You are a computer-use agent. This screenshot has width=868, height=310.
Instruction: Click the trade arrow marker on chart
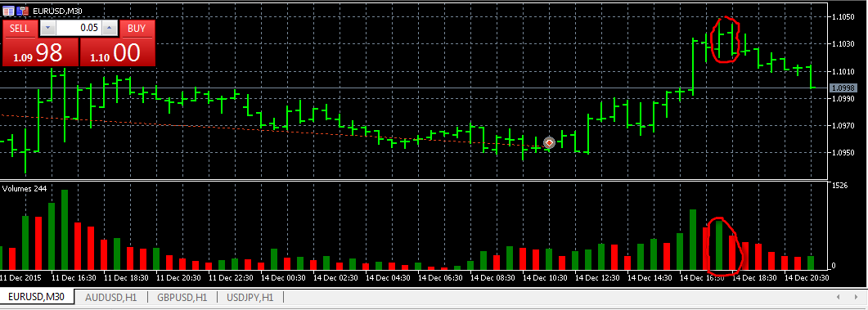(549, 143)
